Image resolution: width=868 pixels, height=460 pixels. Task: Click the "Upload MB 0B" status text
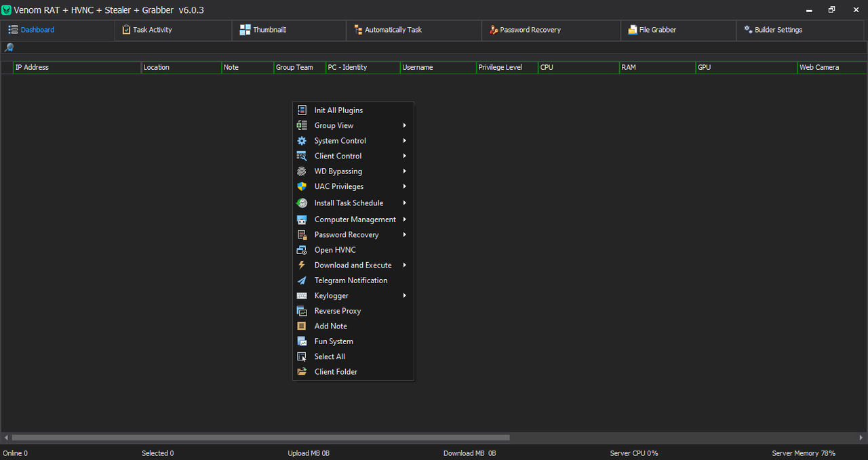tap(309, 453)
